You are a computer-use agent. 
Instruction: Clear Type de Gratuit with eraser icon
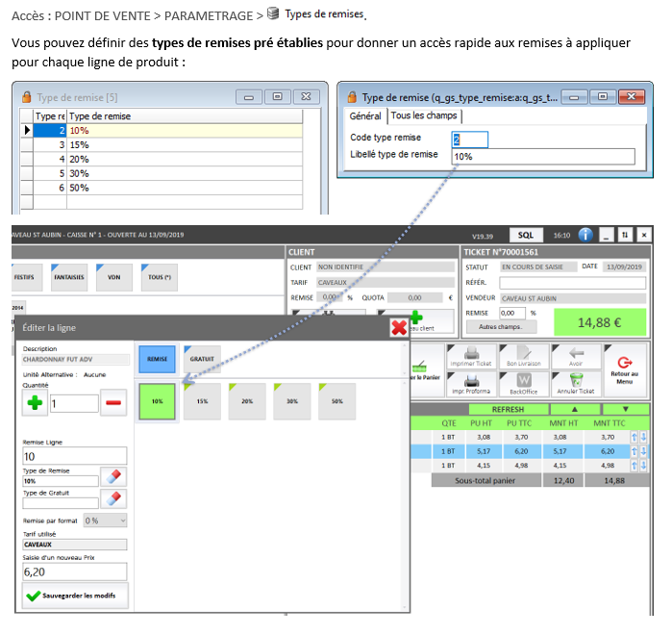pos(112,498)
